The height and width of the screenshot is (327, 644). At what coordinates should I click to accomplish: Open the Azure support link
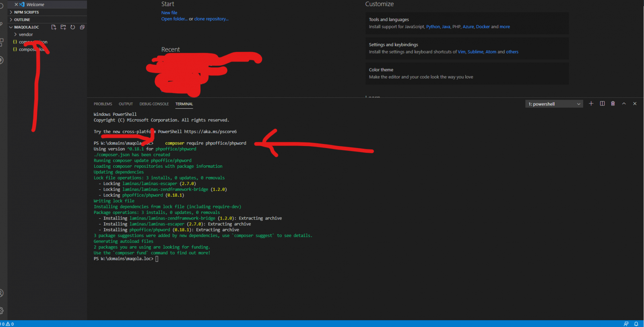point(468,27)
